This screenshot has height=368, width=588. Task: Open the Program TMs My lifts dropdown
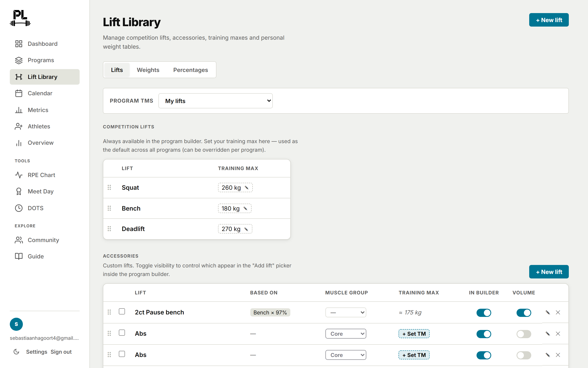click(216, 101)
